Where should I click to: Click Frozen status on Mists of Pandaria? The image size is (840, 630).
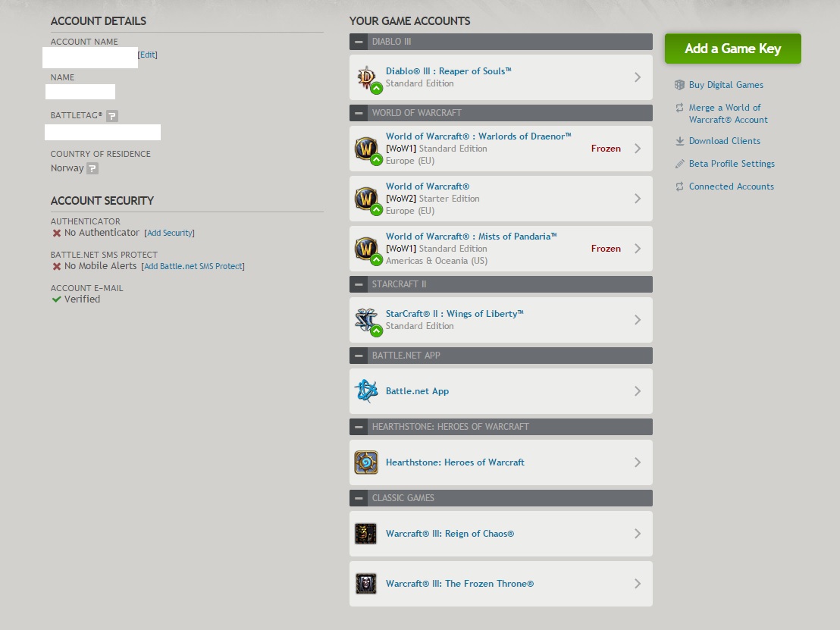click(606, 249)
